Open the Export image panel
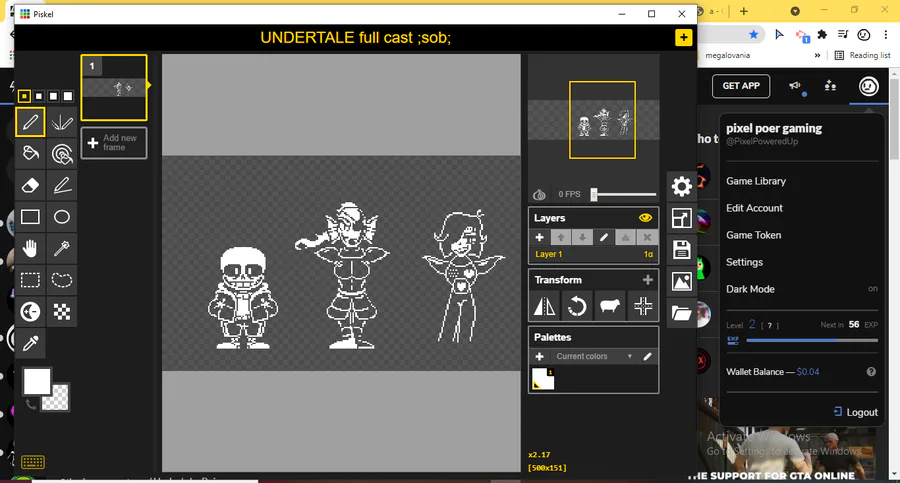This screenshot has height=483, width=900. tap(681, 281)
